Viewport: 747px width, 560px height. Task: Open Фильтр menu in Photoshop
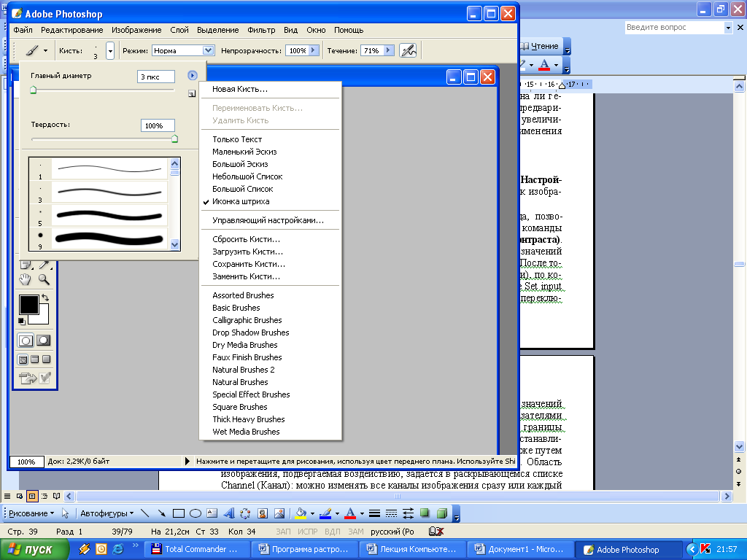tap(261, 30)
